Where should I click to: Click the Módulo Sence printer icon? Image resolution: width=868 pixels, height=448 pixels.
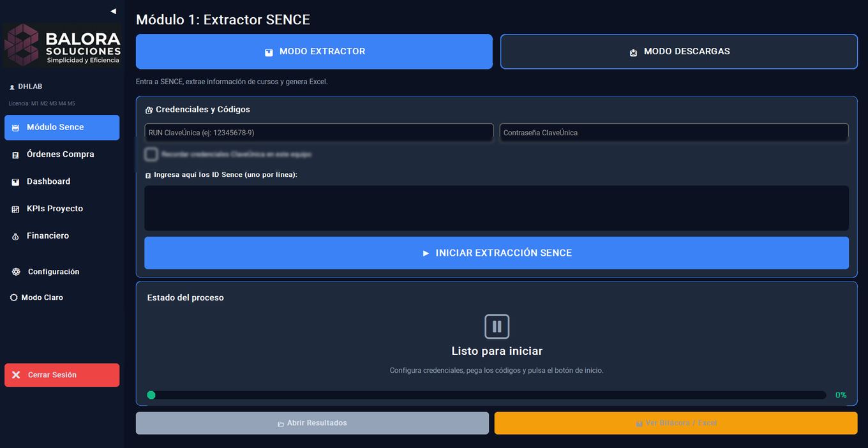coord(16,128)
